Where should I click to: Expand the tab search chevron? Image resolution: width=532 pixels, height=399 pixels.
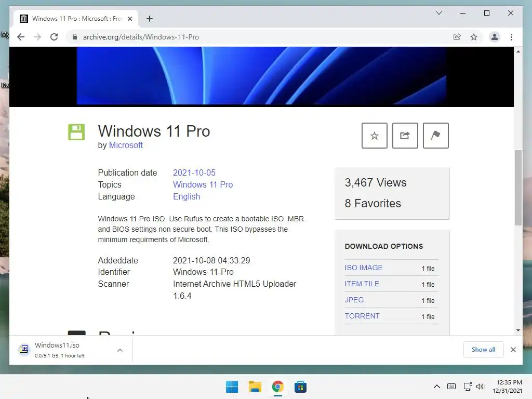438,13
